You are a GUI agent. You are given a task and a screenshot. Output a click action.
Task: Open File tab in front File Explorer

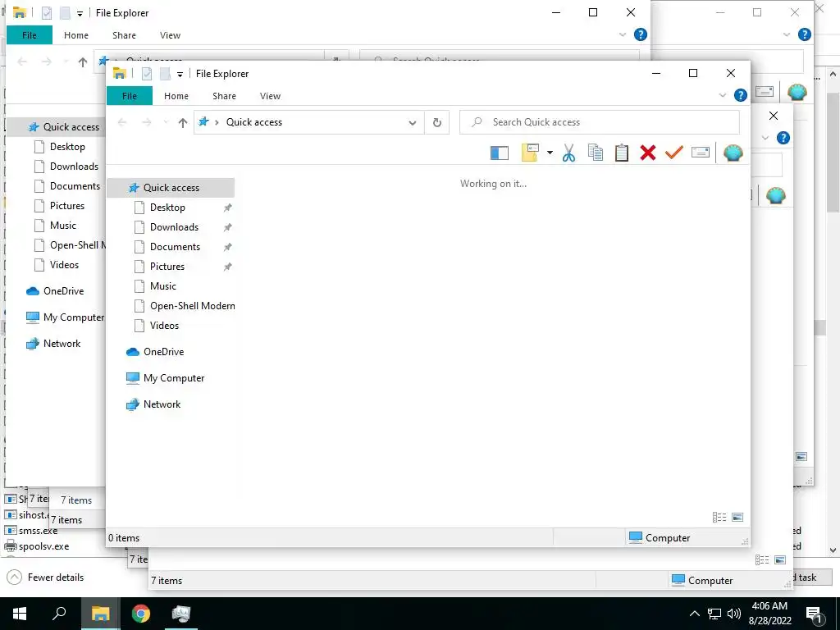130,96
